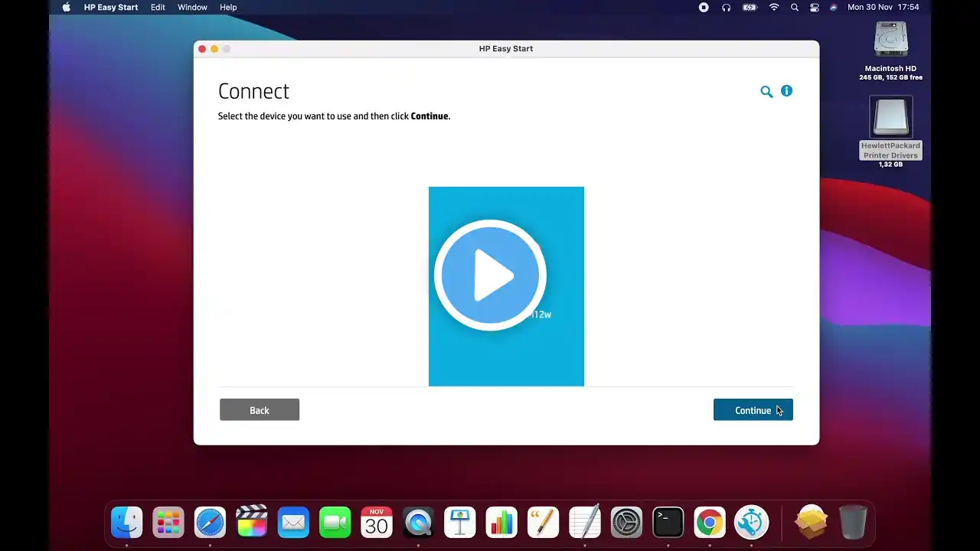Screen dimensions: 980x551
Task: Open the Window menu
Action: pos(192,8)
